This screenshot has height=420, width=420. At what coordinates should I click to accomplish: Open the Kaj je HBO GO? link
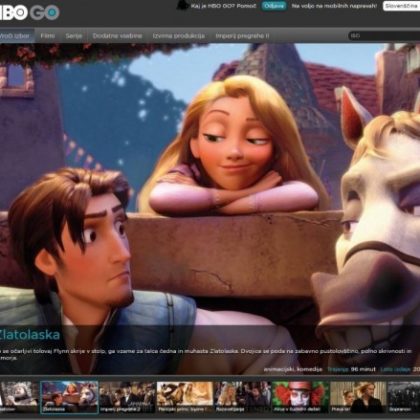click(212, 6)
